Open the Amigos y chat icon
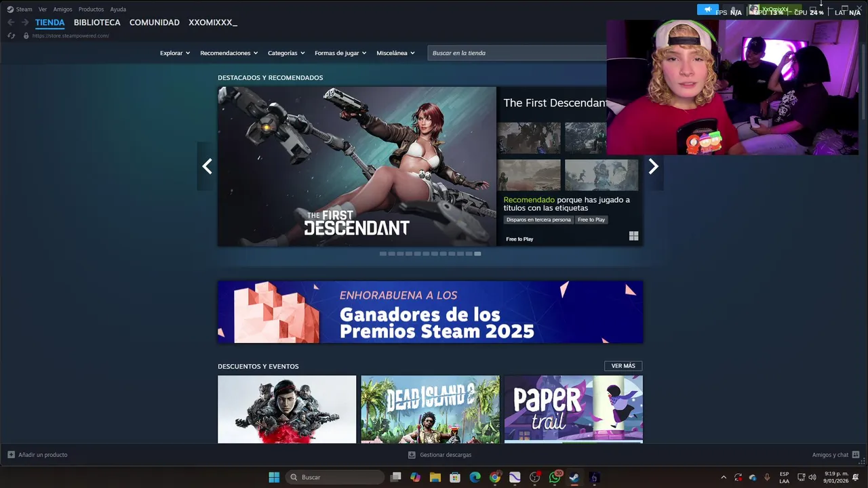Screen dimensions: 868x488 coord(856,455)
